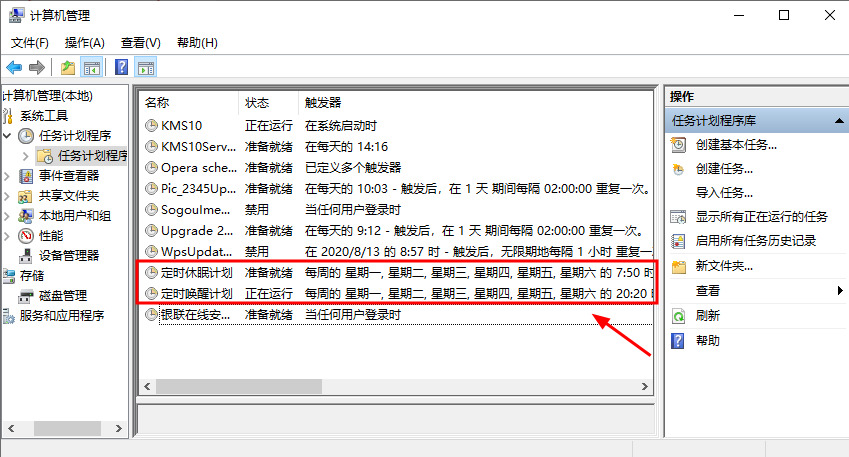The image size is (849, 457).
Task: Click the 设备管理器 tree icon
Action: [x=26, y=256]
